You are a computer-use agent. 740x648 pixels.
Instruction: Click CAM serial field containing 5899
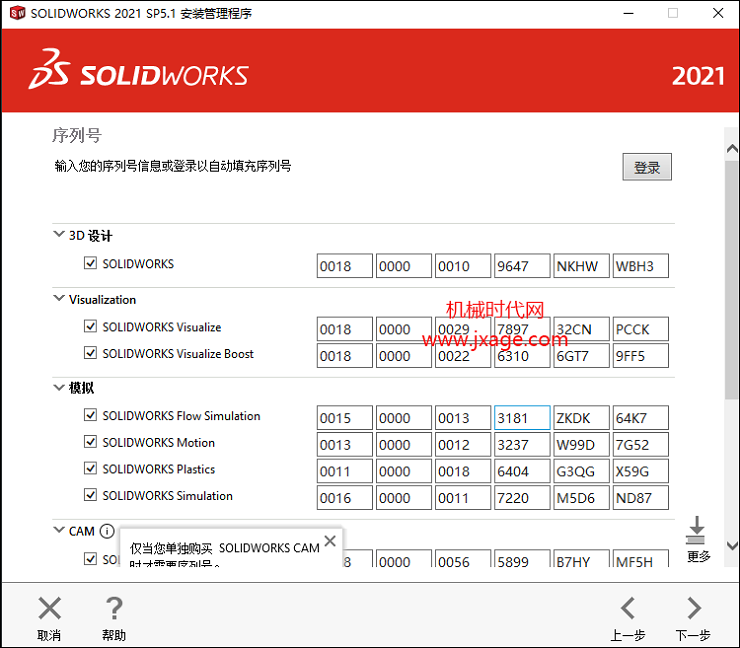pyautogui.click(x=522, y=558)
